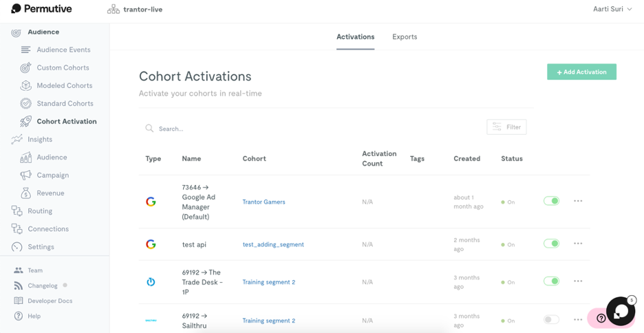Toggle off Trantor Gamers activation switch
The width and height of the screenshot is (644, 333).
551,201
